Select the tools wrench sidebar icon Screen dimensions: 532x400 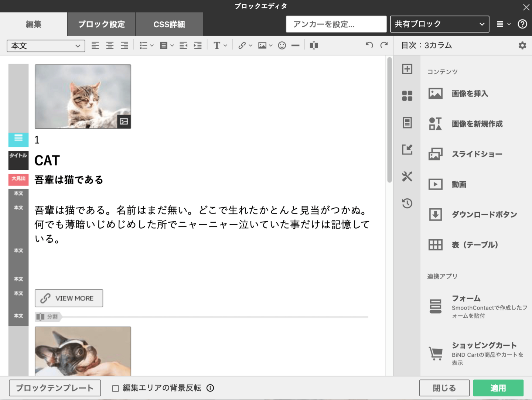pos(407,176)
